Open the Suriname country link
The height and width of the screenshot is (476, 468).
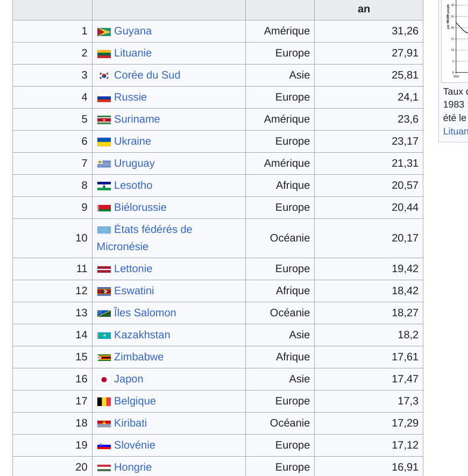pos(137,119)
